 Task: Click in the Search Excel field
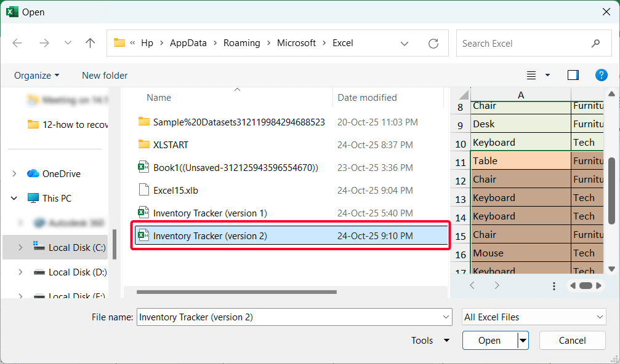coord(523,43)
